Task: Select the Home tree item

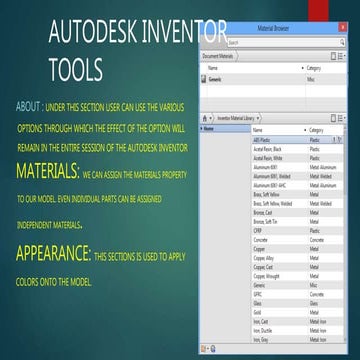Action: coord(225,129)
